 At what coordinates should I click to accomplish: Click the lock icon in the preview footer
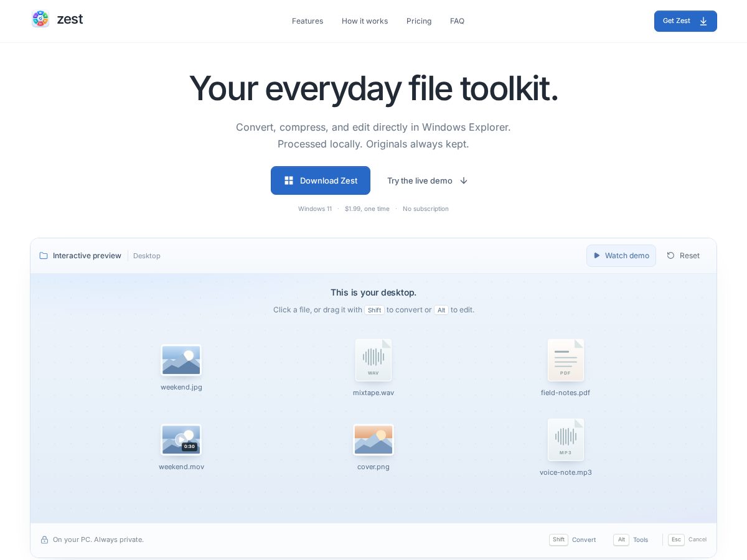tap(44, 539)
